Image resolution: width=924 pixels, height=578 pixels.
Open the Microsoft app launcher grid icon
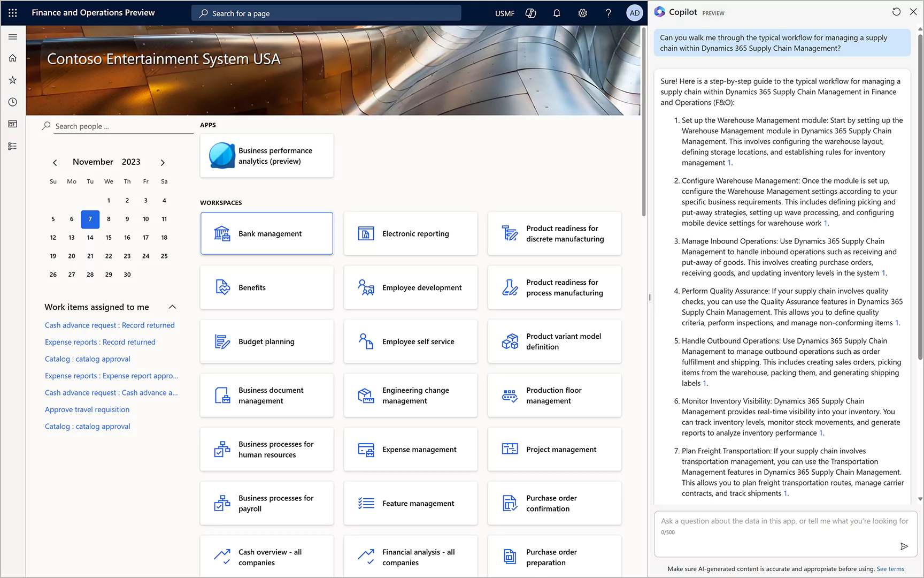click(x=13, y=13)
